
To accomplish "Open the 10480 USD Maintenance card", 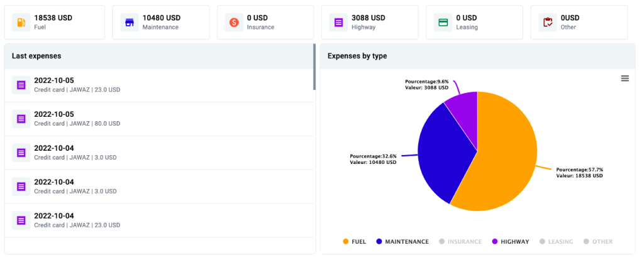I will [161, 23].
